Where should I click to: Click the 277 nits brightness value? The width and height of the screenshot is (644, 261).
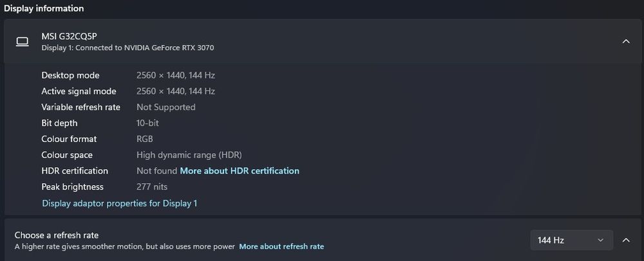[152, 187]
